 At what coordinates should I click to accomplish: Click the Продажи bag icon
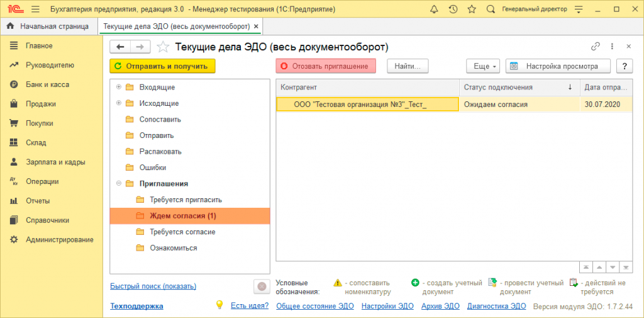pos(14,104)
